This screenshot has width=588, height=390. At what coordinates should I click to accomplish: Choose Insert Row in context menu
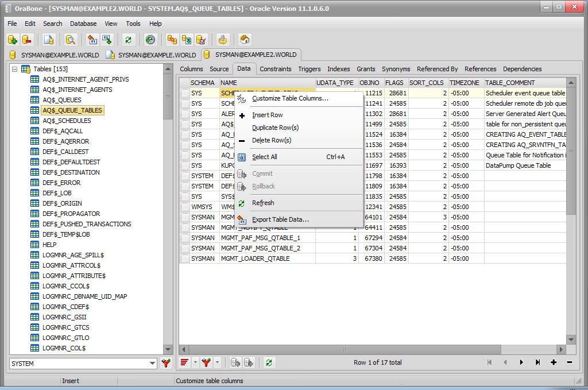point(299,115)
